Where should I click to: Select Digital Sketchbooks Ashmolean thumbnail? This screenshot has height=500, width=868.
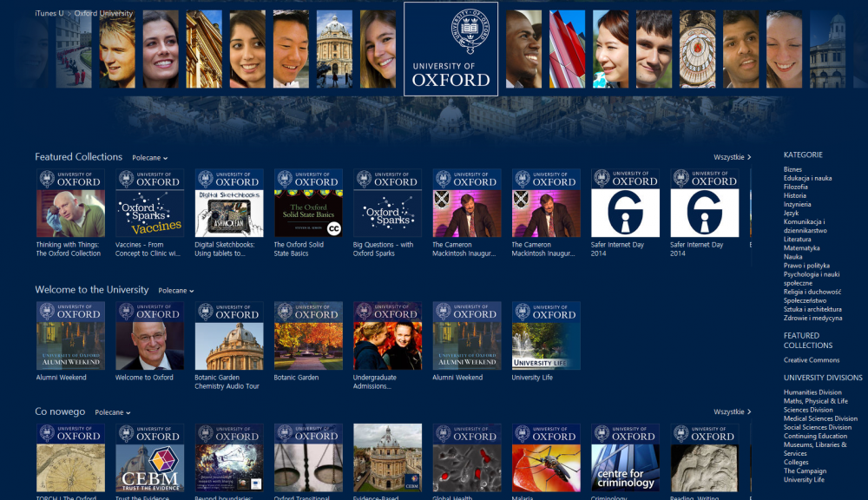(x=228, y=203)
